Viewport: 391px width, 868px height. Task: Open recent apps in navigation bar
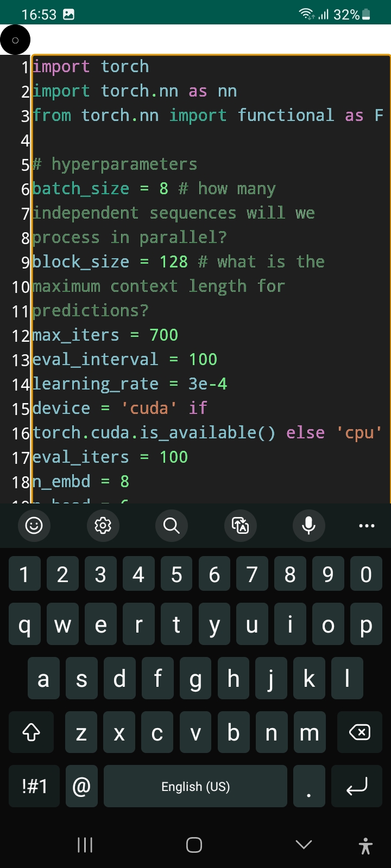(85, 845)
